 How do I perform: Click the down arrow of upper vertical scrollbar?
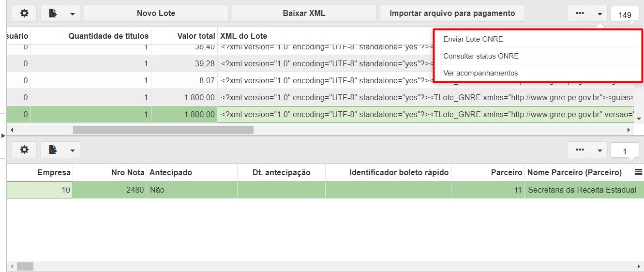(639, 119)
